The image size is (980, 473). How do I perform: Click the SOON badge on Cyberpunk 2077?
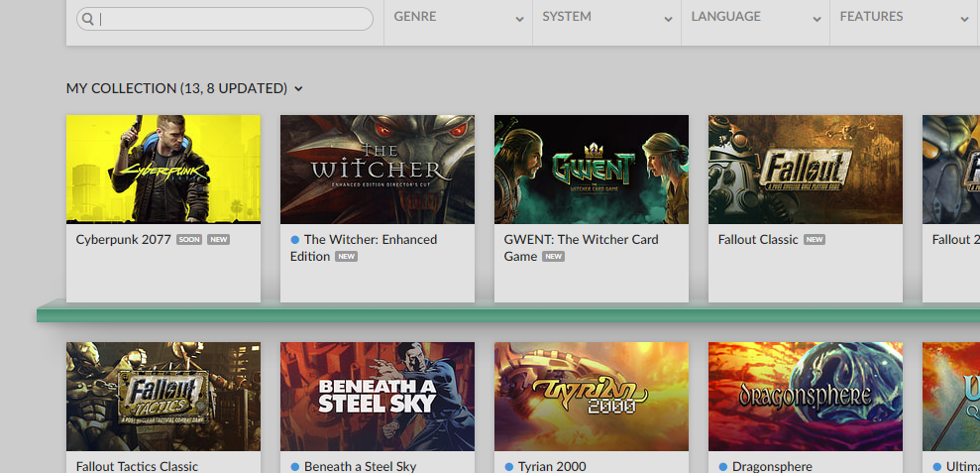pos(188,240)
